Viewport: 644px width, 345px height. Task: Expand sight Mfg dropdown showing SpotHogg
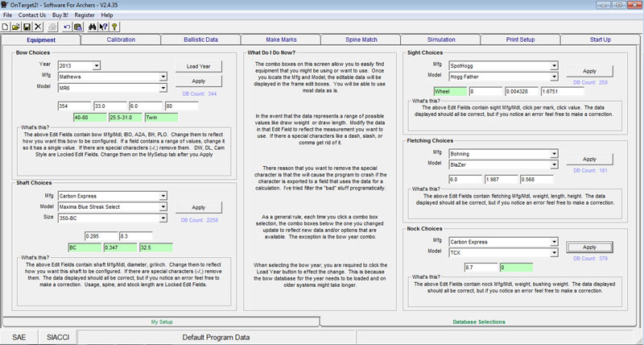554,65
